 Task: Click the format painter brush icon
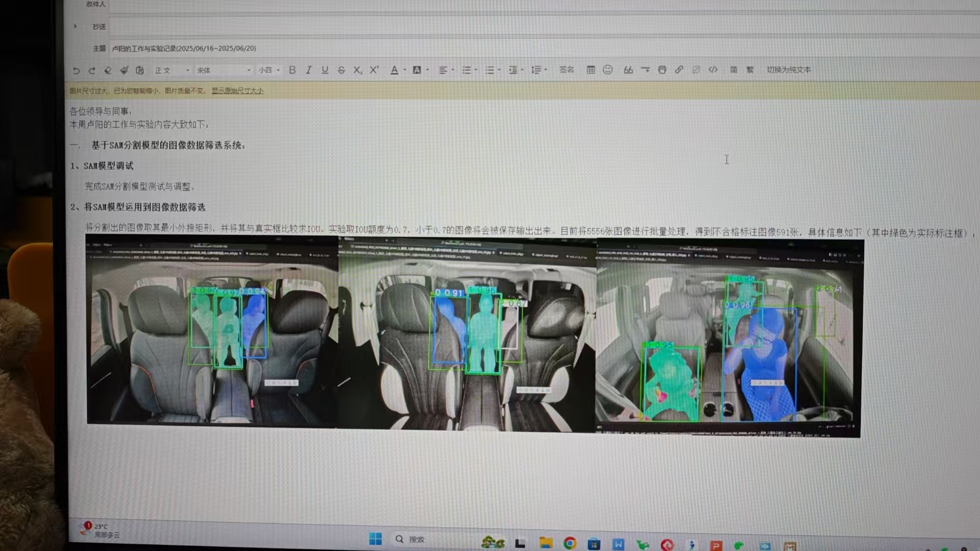[x=124, y=70]
